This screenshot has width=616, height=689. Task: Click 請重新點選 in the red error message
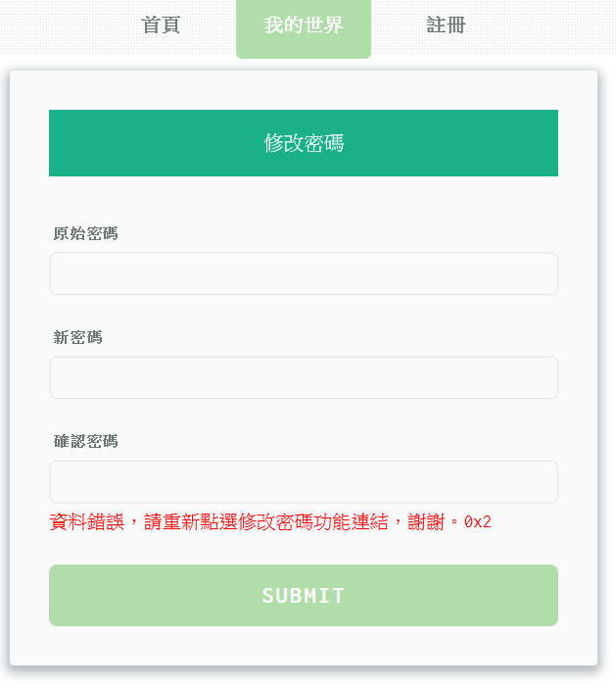click(191, 522)
